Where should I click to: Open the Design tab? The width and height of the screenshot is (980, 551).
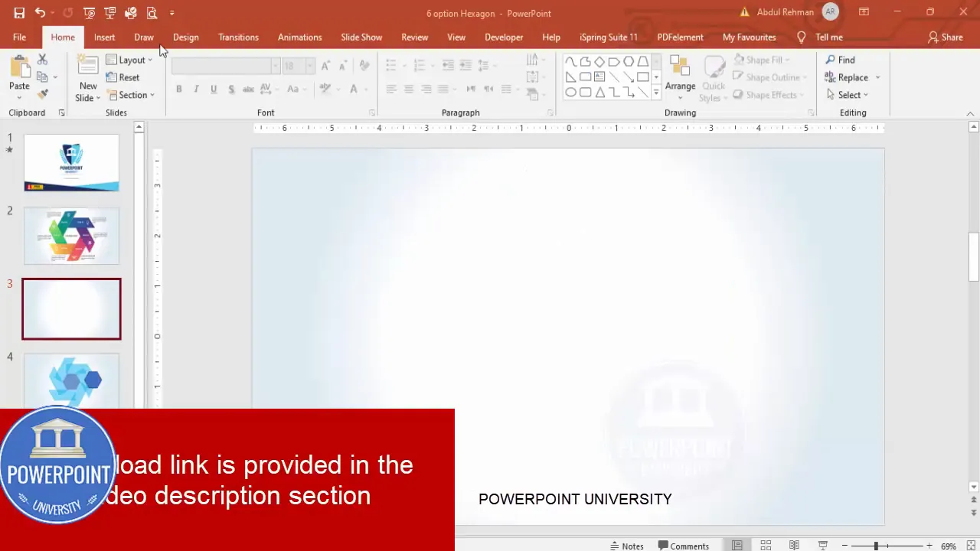pos(186,37)
